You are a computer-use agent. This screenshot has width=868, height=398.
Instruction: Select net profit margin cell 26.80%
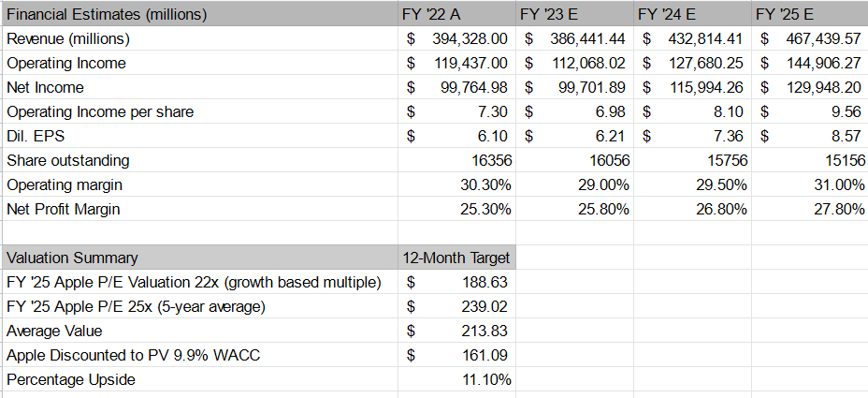click(x=692, y=209)
